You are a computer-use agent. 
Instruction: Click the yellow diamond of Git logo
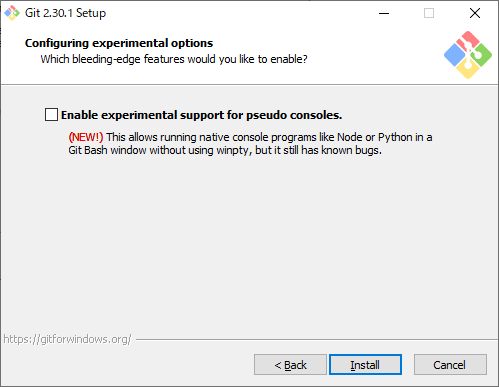(468, 68)
